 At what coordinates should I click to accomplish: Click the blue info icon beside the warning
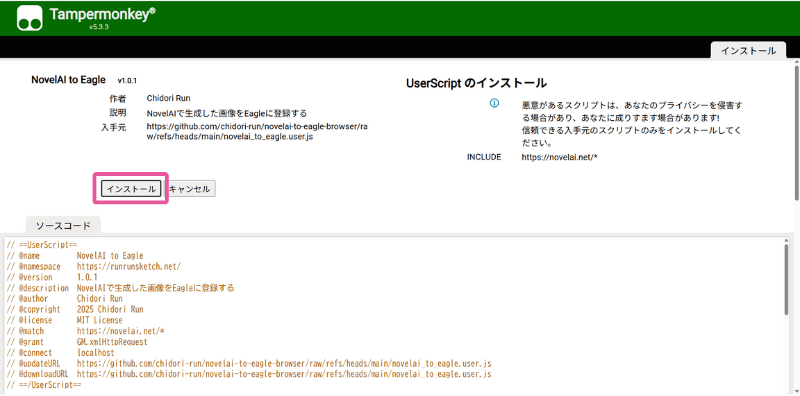(x=494, y=103)
